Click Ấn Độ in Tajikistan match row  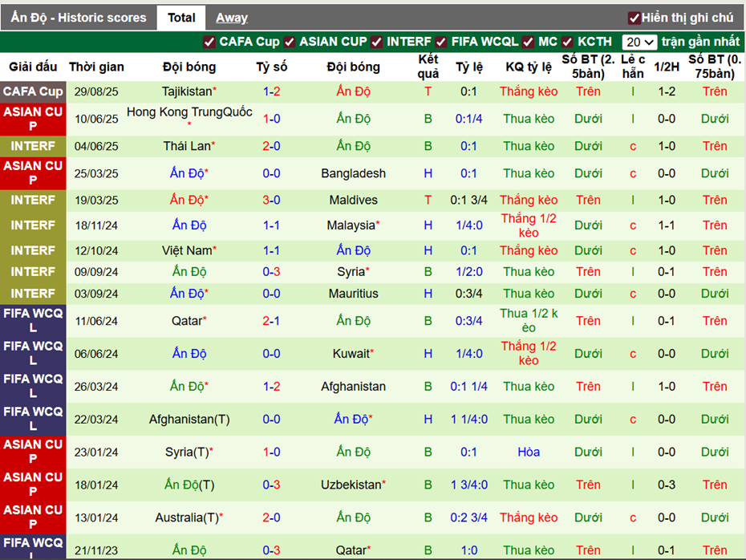(x=353, y=91)
